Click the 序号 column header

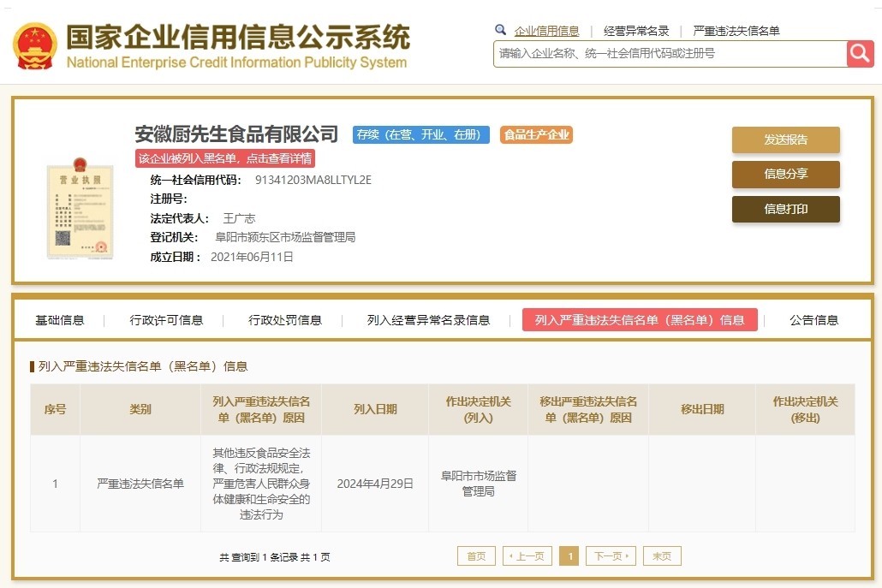tap(55, 409)
